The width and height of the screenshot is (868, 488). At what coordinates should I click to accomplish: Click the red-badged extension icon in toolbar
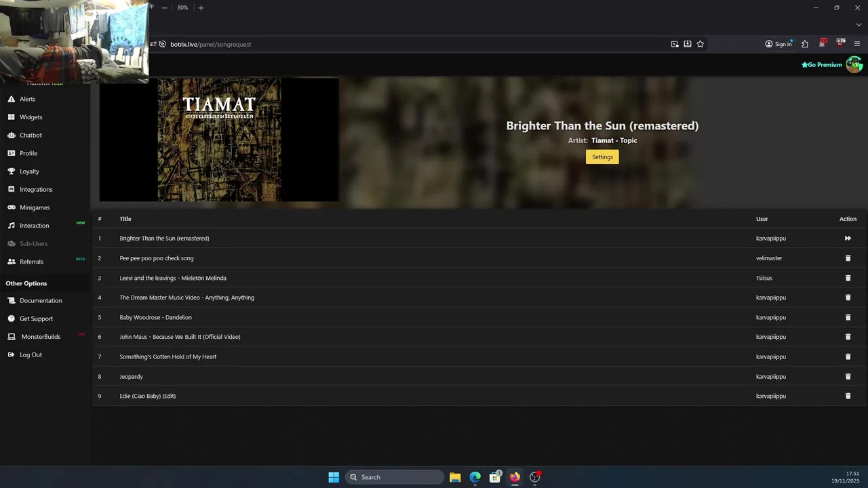tap(823, 43)
